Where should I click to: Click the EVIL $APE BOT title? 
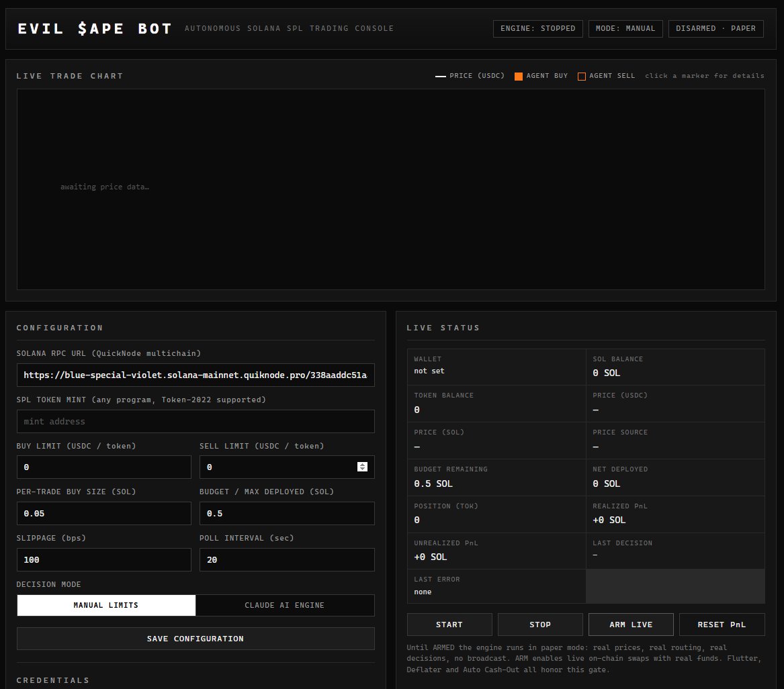pyautogui.click(x=95, y=28)
